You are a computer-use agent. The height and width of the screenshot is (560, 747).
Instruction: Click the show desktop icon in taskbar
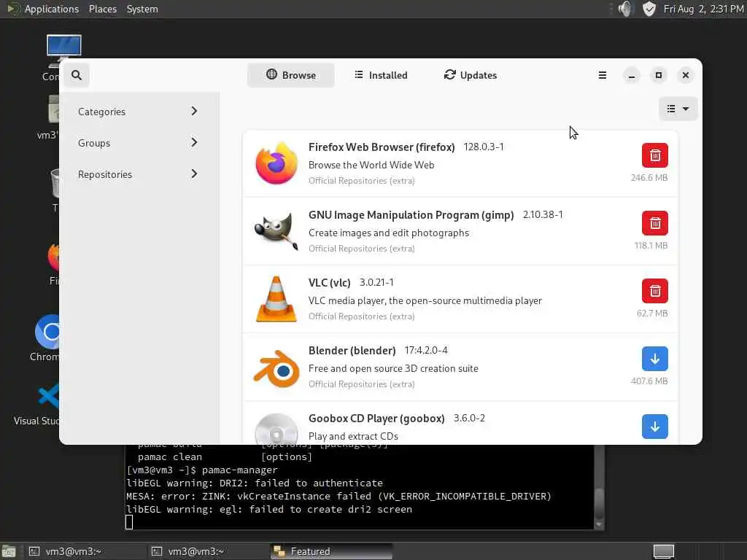click(9, 551)
